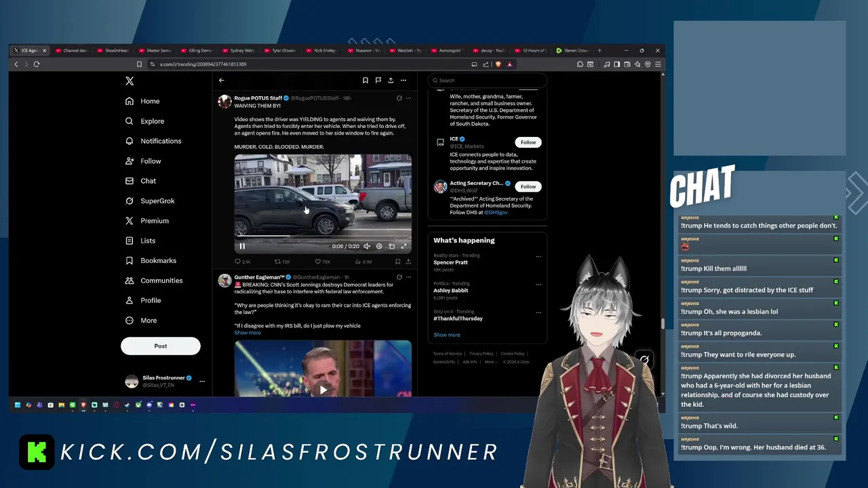Open the three-dot menu in trending header
Viewport: 868px width, 488px height.
point(403,80)
